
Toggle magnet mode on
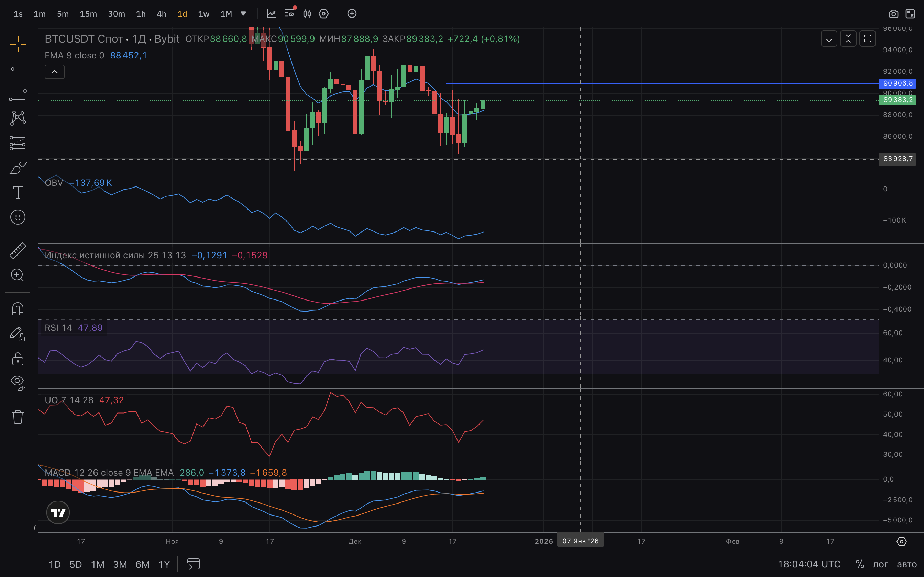coord(18,309)
